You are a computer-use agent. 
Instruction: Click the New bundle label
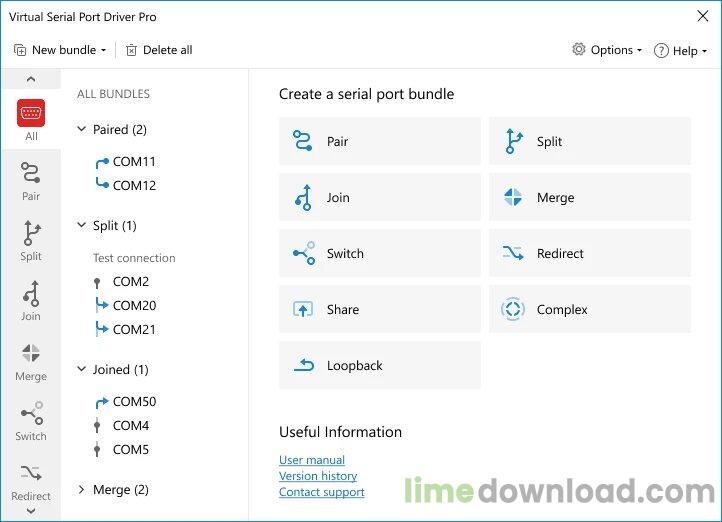point(64,50)
